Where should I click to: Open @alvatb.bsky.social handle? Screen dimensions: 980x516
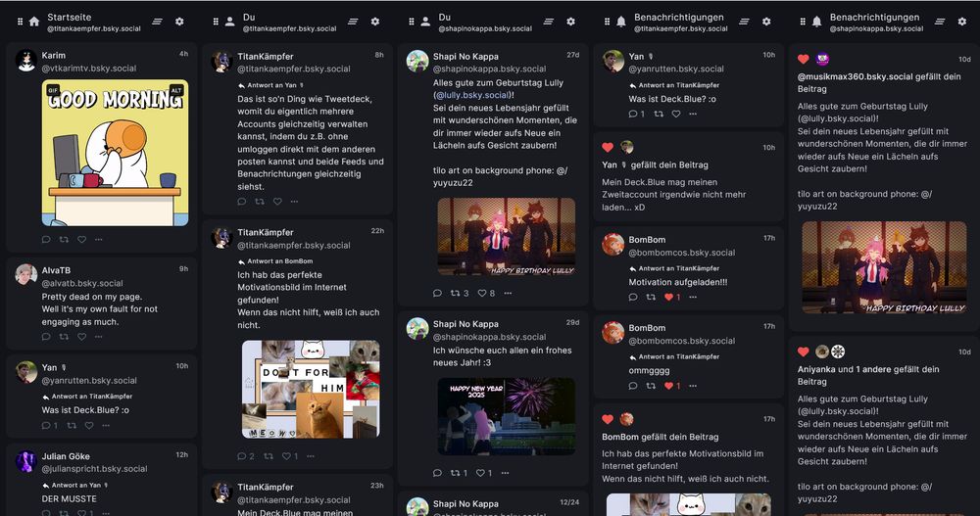[82, 283]
